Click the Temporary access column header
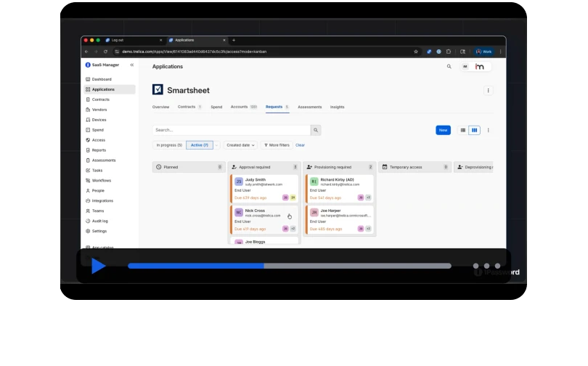 (x=415, y=167)
